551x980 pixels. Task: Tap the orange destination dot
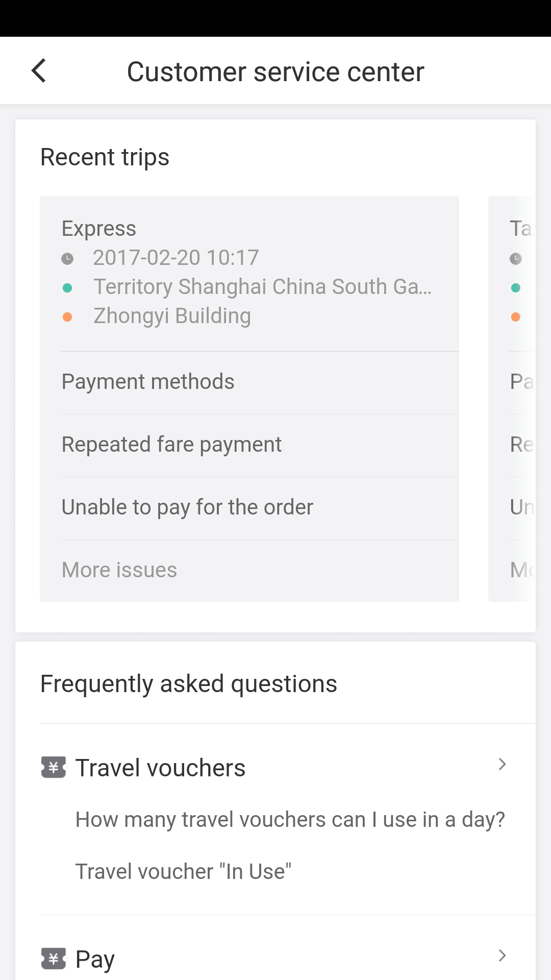(x=67, y=317)
